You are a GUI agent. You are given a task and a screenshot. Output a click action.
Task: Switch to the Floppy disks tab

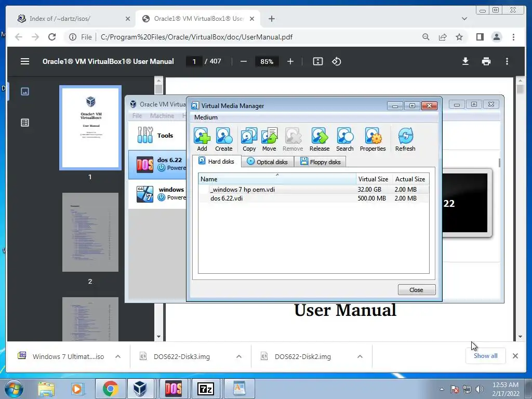click(x=320, y=162)
